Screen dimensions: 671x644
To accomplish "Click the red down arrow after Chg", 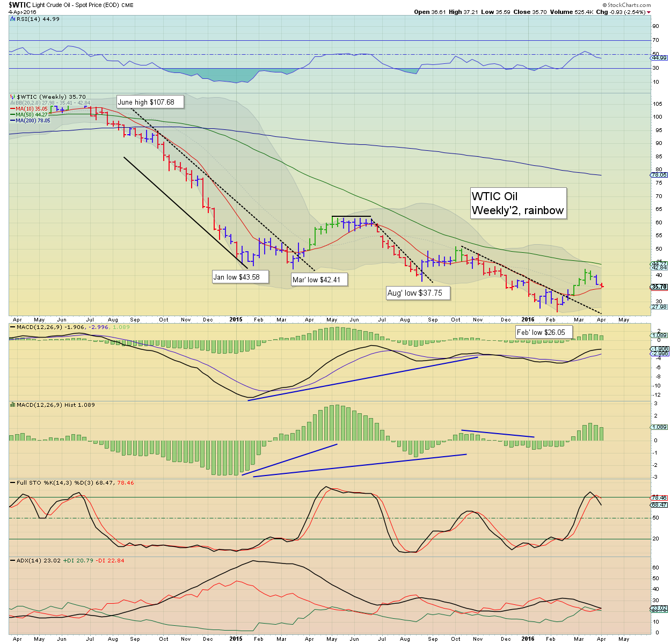I will pos(649,12).
